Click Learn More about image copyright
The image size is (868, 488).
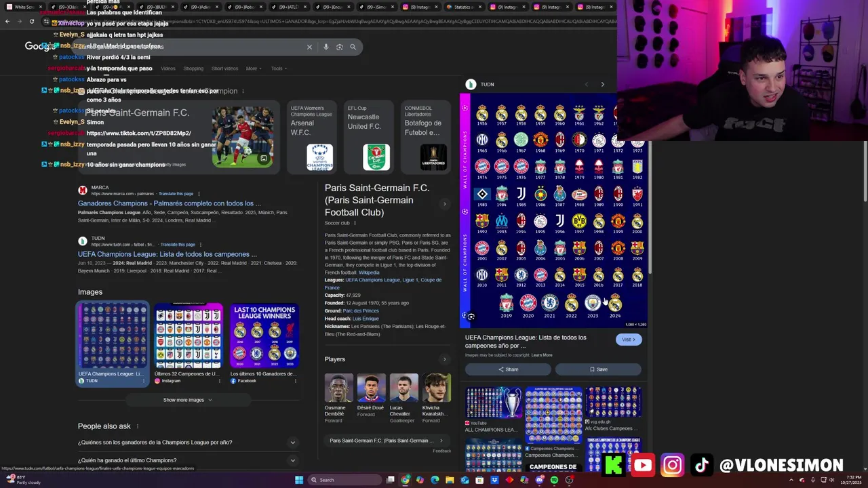[542, 355]
